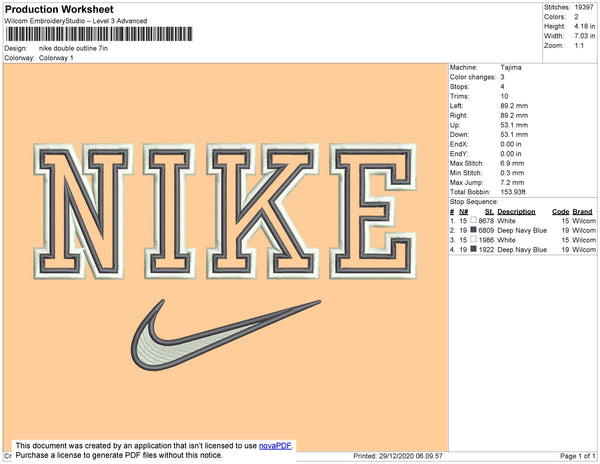Click the 'Down:' label

459,135
